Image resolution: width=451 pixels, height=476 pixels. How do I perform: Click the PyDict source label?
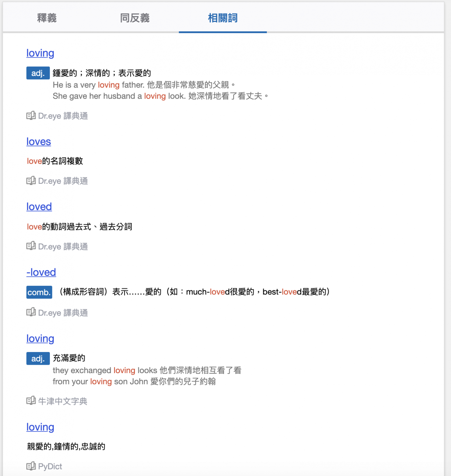[50, 466]
